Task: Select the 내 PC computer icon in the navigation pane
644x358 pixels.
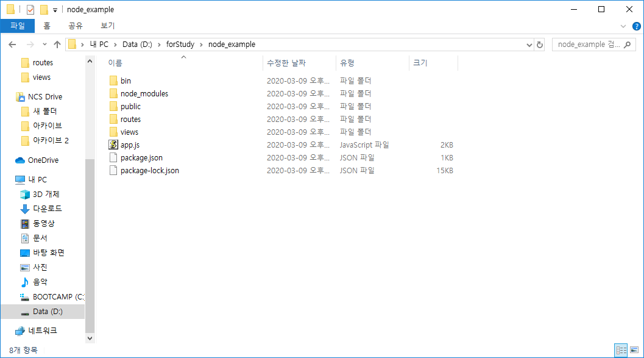Action: click(x=19, y=180)
